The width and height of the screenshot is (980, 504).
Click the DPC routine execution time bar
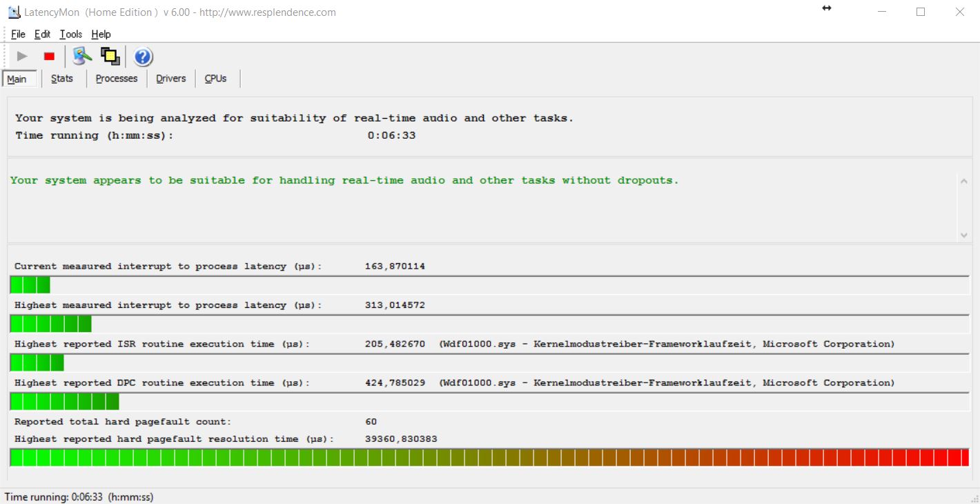489,402
